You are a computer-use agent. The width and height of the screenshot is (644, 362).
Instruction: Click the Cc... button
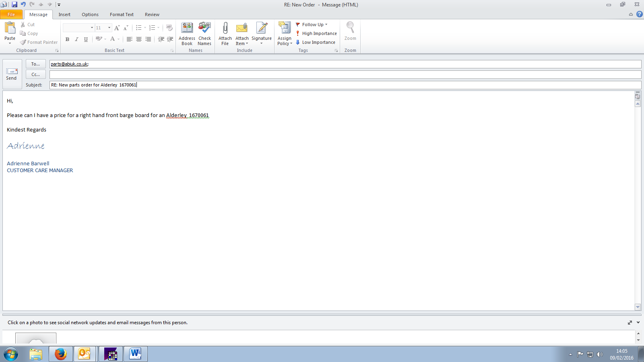[35, 74]
